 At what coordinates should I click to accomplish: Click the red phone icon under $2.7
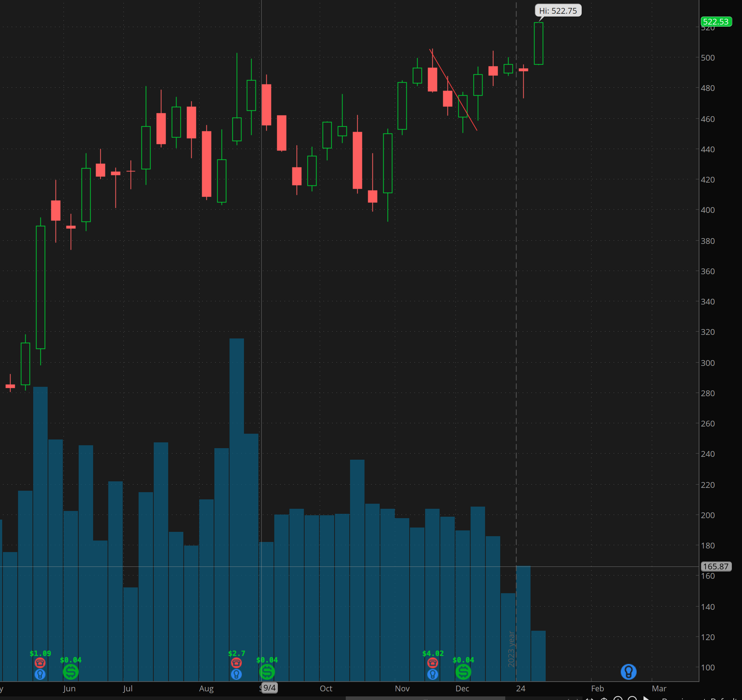(x=236, y=663)
